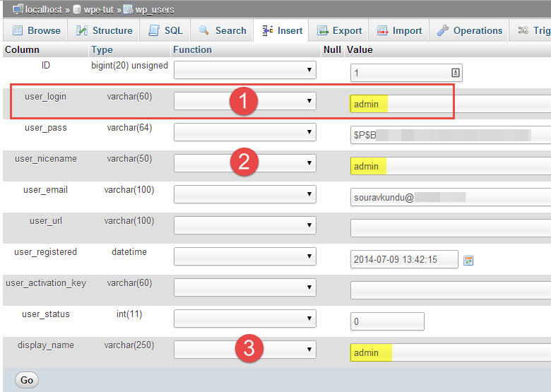551x392 pixels.
Task: Click the user_registered datetime field
Action: coord(404,259)
